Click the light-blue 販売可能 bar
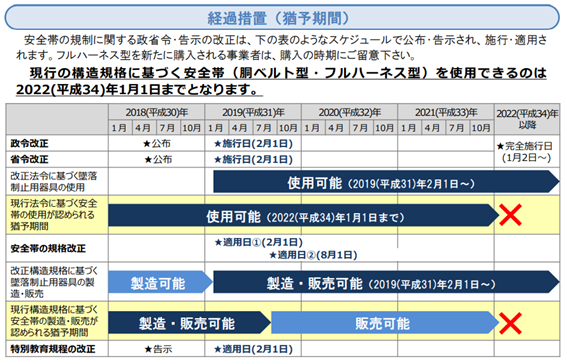This screenshot has width=567, height=364. (385, 323)
